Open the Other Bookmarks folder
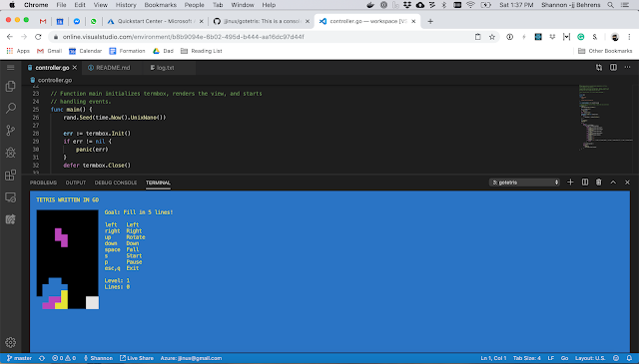Screen dimensions: 639x364 point(605,51)
